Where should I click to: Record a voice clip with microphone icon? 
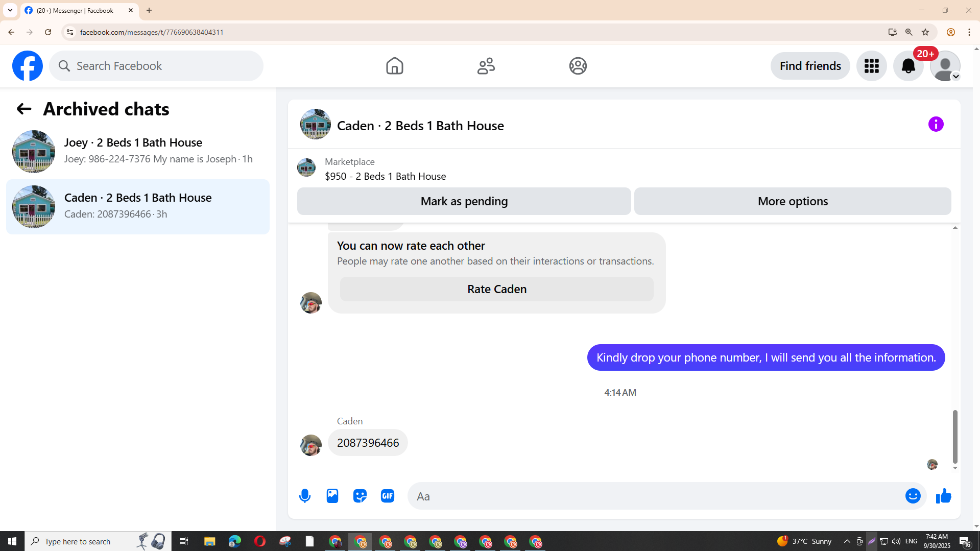305,496
